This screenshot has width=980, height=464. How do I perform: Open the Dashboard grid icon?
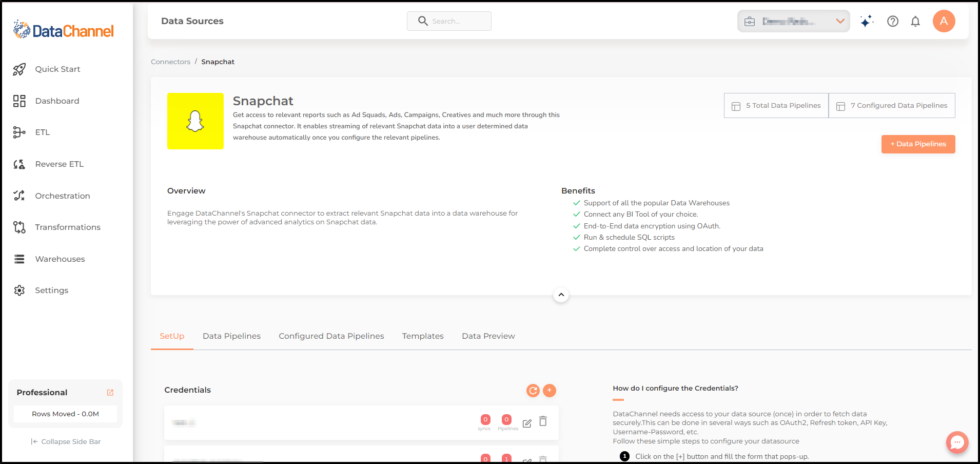(19, 101)
